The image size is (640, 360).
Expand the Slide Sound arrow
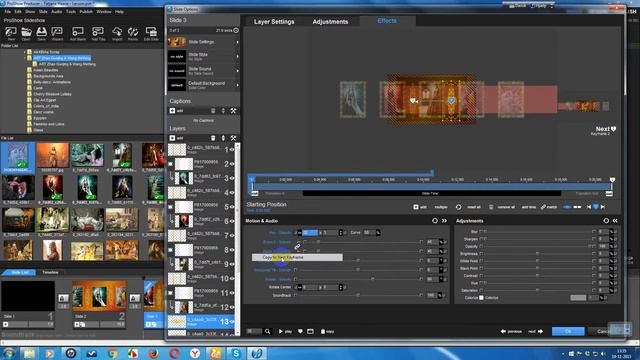tap(238, 71)
